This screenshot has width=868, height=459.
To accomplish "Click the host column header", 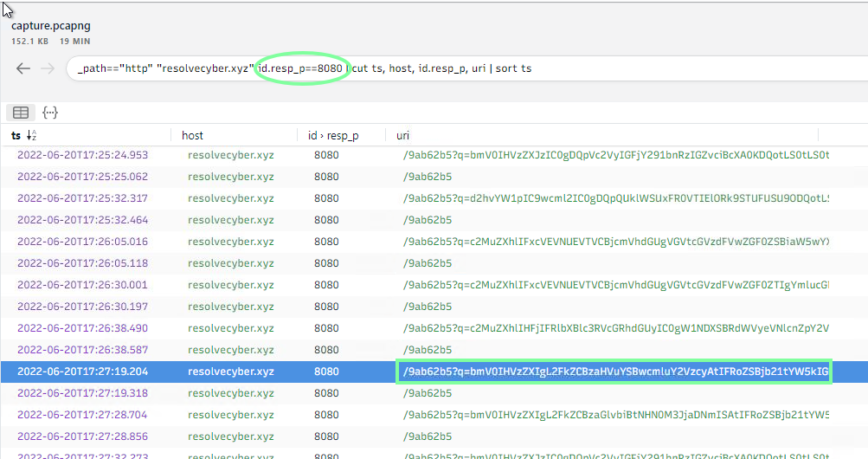I will click(x=192, y=135).
